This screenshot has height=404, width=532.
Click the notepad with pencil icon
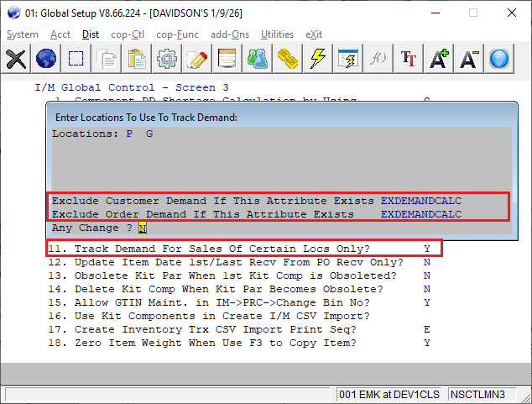[197, 59]
